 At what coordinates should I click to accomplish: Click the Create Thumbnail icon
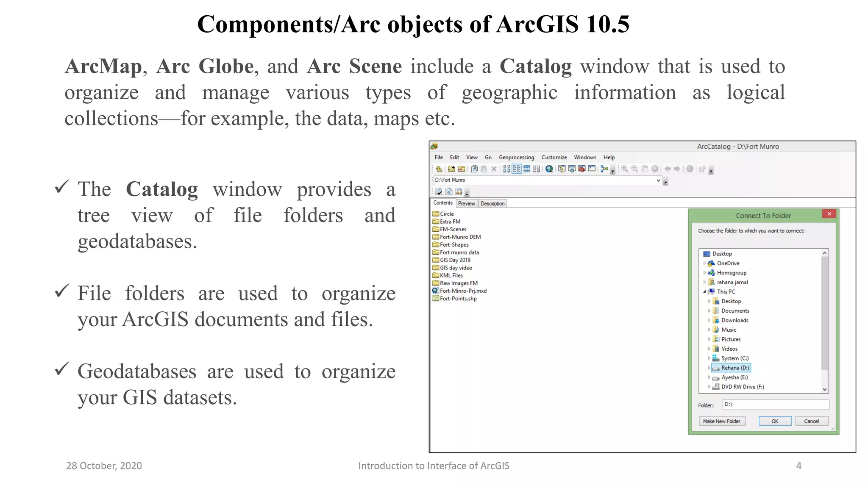tap(702, 169)
